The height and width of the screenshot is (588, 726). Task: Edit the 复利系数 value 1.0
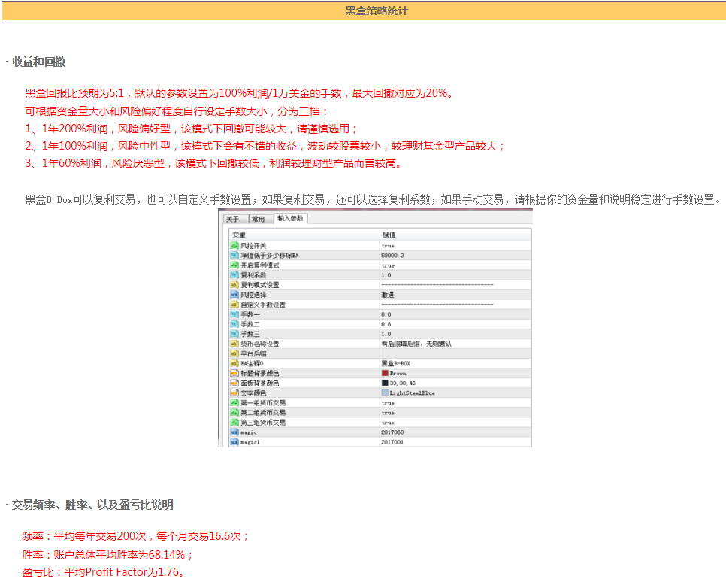[455, 274]
